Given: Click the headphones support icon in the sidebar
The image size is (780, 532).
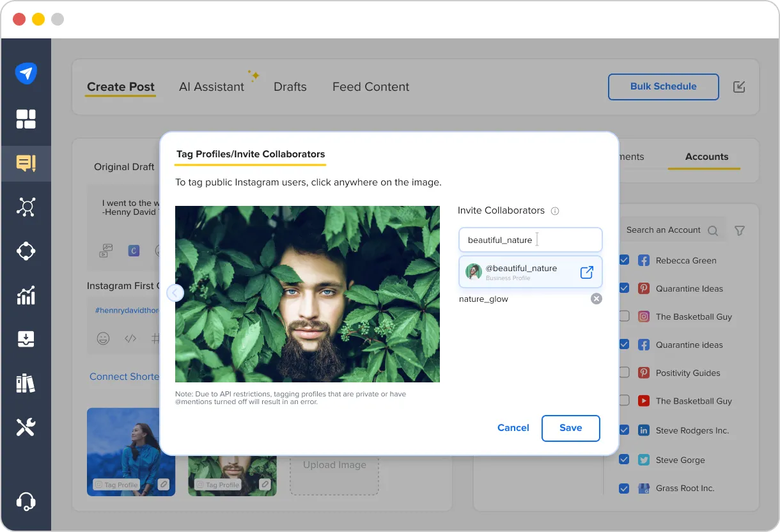Looking at the screenshot, I should pos(26,502).
